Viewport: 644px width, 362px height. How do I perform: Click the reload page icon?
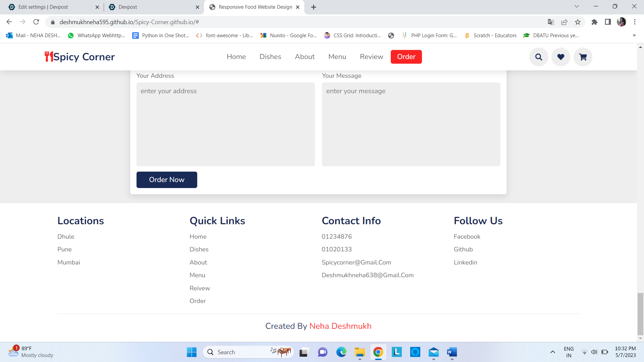click(36, 22)
